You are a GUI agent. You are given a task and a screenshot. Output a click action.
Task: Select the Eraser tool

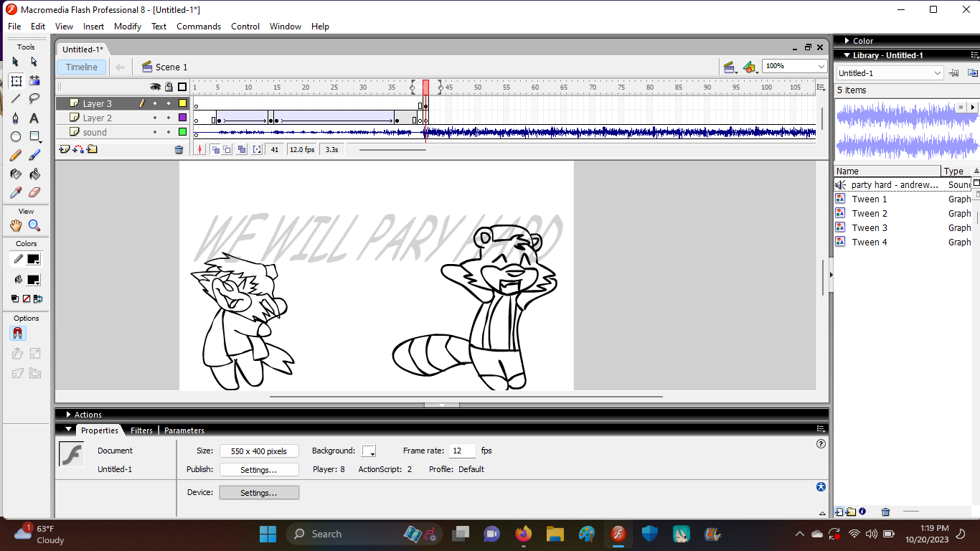[34, 192]
